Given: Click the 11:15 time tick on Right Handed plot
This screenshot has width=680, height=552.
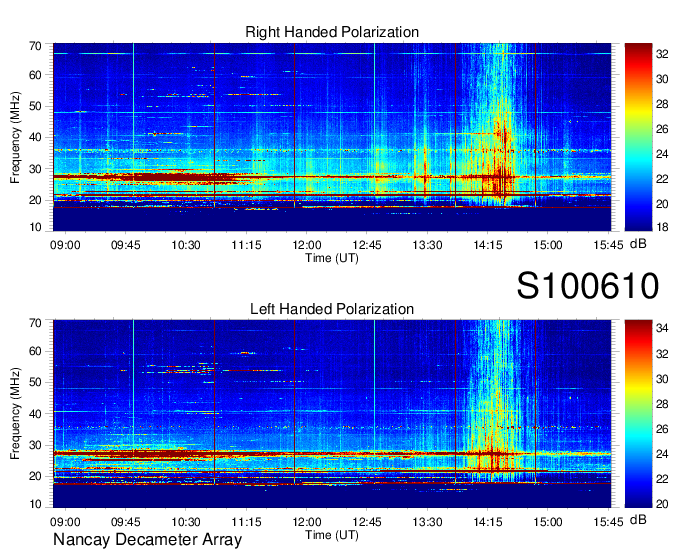Looking at the screenshot, I should click(x=246, y=245).
